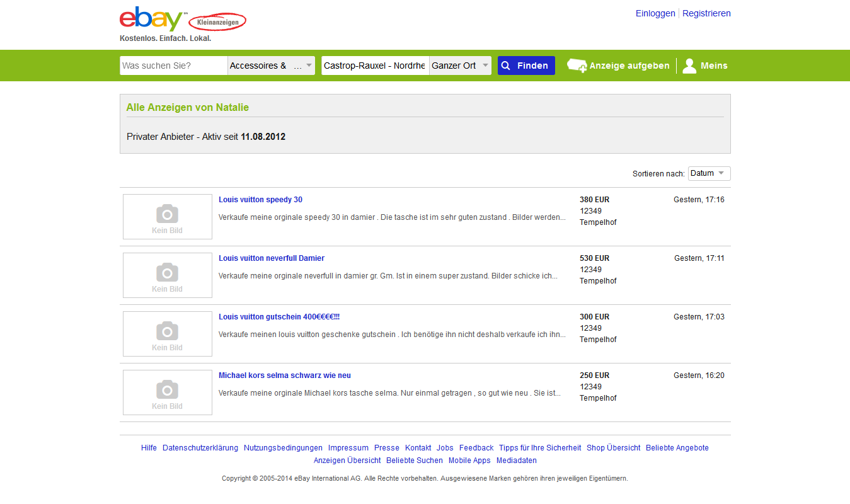This screenshot has height=504, width=850.
Task: Click the 'Gestern, 17:03' timestamp
Action: click(699, 317)
